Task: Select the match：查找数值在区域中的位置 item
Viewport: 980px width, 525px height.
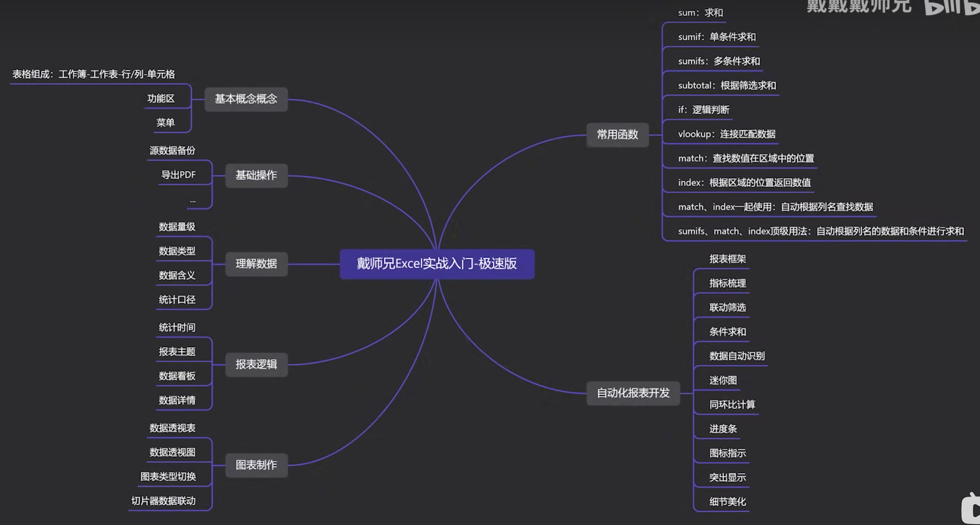Action: tap(746, 158)
